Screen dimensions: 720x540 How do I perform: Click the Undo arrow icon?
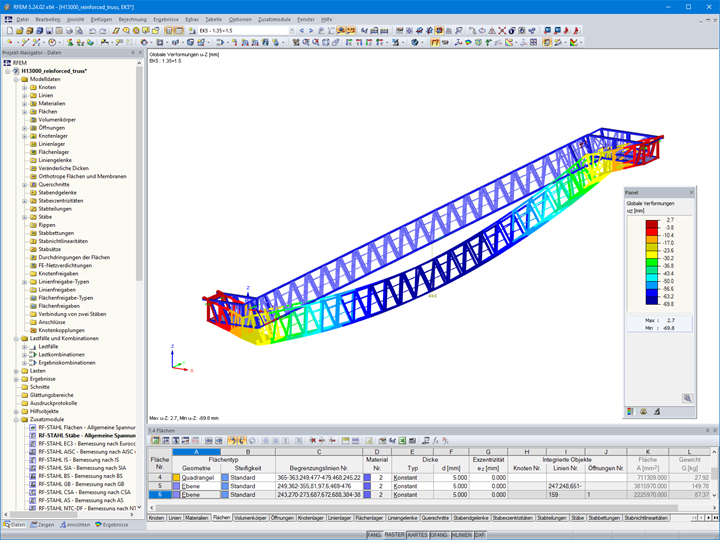coord(92,31)
